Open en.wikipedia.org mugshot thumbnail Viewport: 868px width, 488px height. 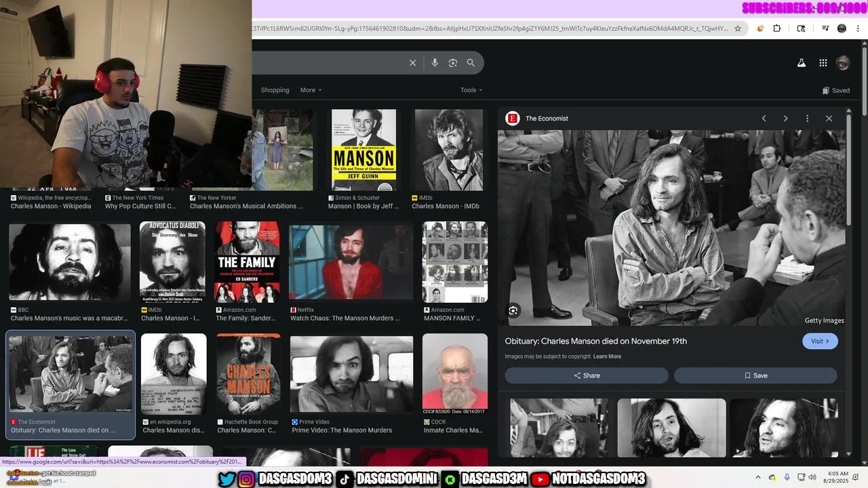tap(174, 374)
